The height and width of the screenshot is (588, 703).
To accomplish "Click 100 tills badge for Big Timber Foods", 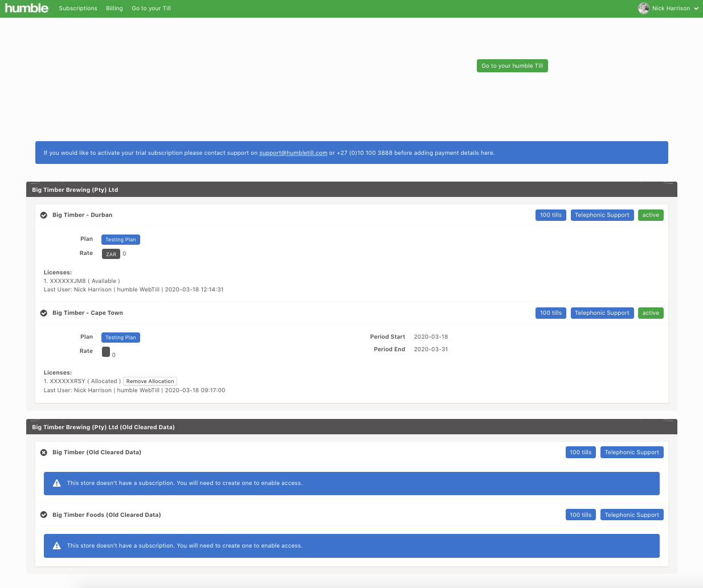I will coord(581,515).
